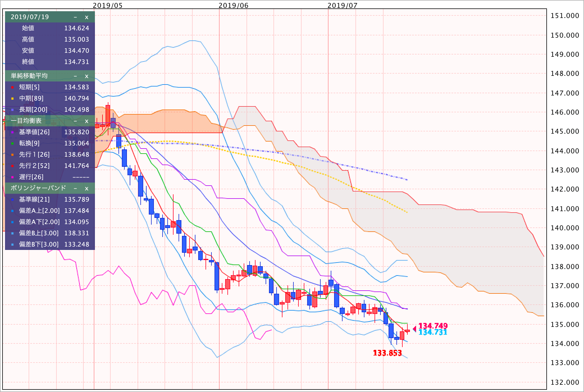Click the cyan 134.731 current price label

433,332
